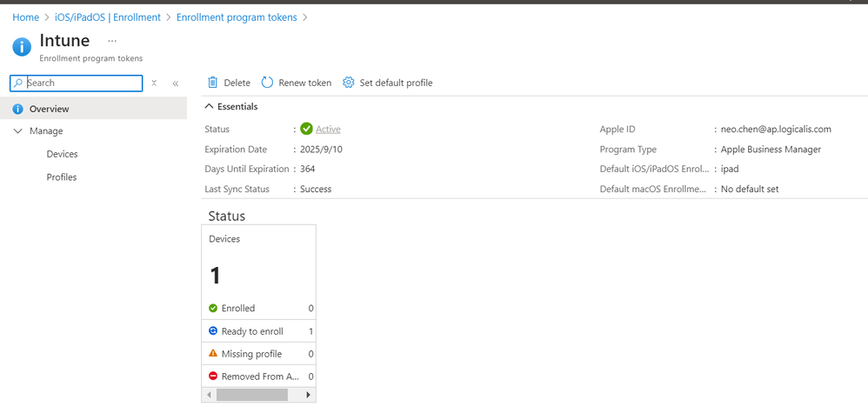Click the Active status link

(328, 130)
